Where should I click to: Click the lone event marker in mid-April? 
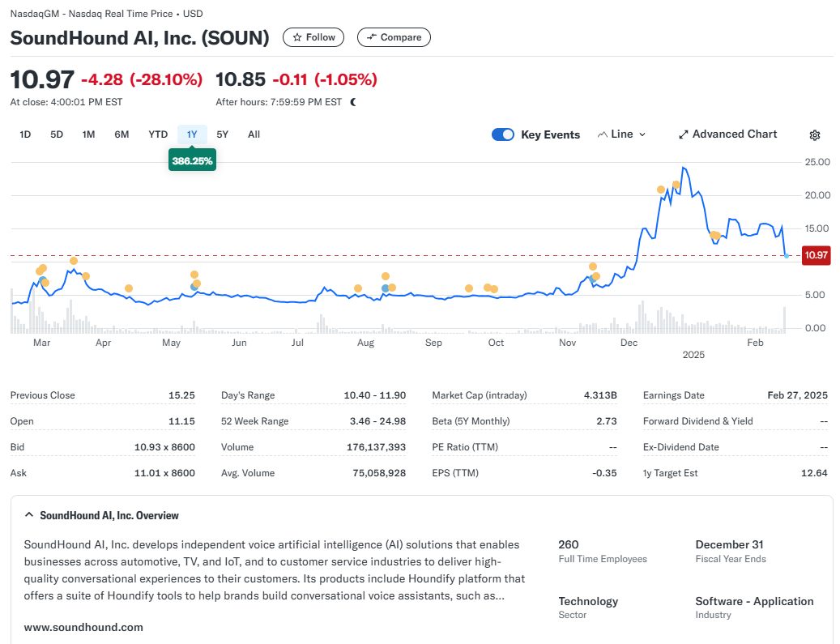click(x=129, y=288)
